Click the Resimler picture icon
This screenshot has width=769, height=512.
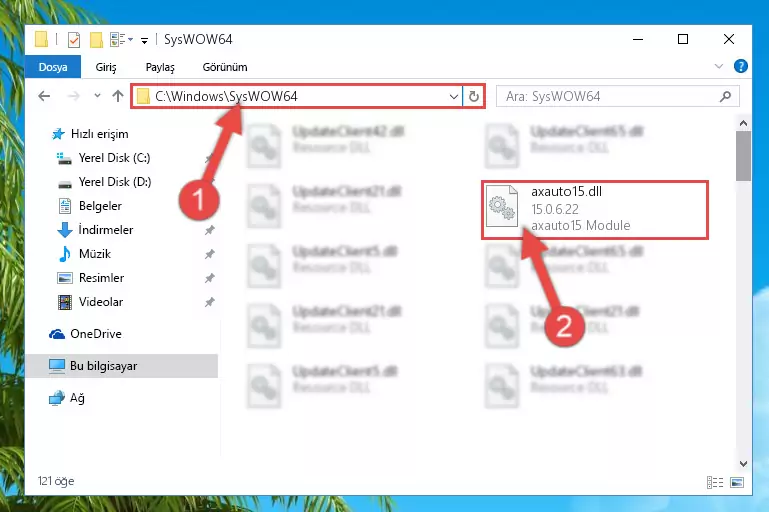(x=65, y=278)
